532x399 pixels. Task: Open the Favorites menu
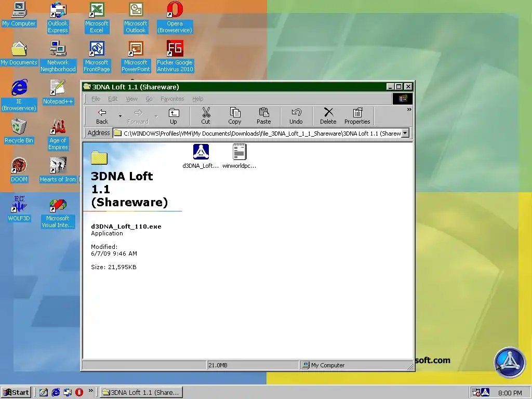pyautogui.click(x=172, y=99)
